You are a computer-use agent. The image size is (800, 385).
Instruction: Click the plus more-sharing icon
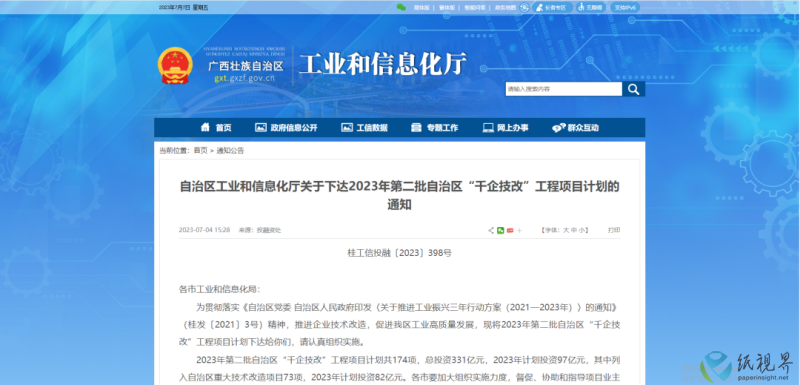coord(519,230)
